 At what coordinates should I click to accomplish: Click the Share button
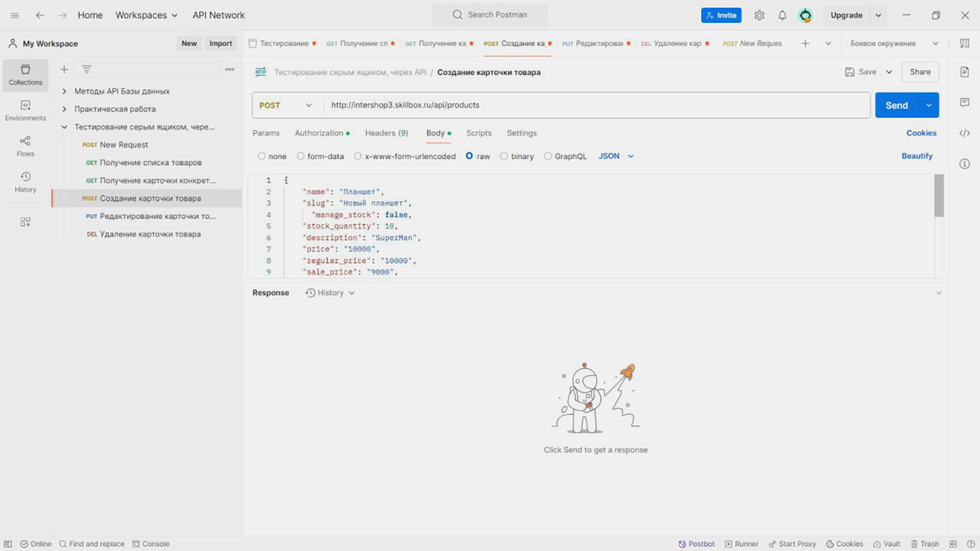click(x=920, y=72)
